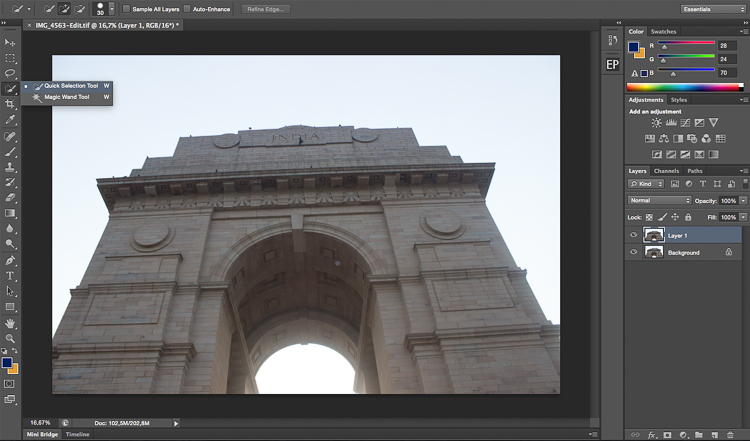Click the delete layer trash icon
Image resolution: width=750 pixels, height=441 pixels.
tap(730, 435)
